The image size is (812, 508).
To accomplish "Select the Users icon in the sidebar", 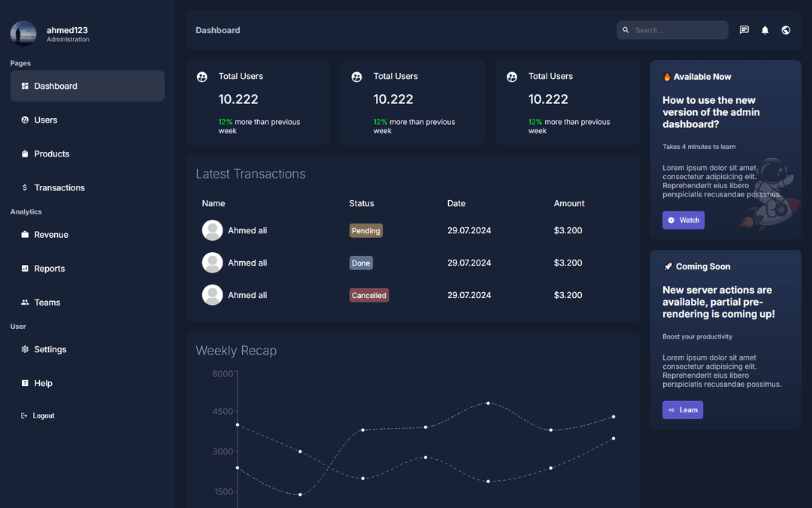I will pyautogui.click(x=23, y=120).
